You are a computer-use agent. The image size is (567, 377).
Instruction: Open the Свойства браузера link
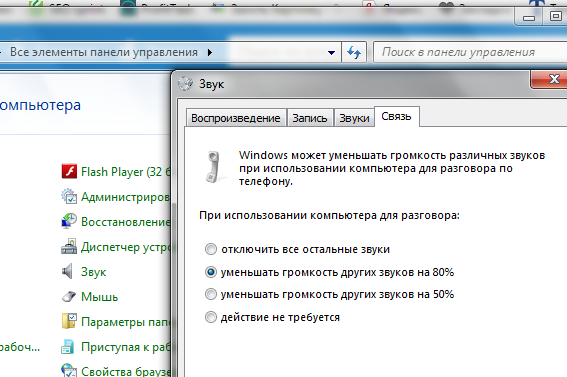(125, 371)
